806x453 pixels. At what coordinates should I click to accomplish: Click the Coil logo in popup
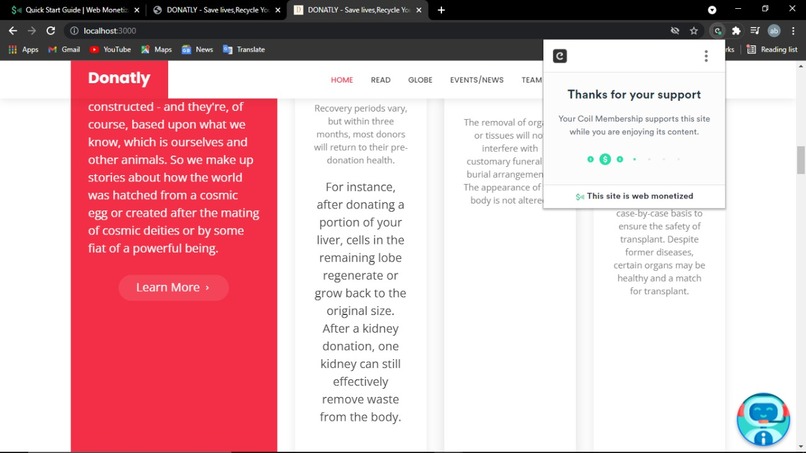pyautogui.click(x=560, y=56)
